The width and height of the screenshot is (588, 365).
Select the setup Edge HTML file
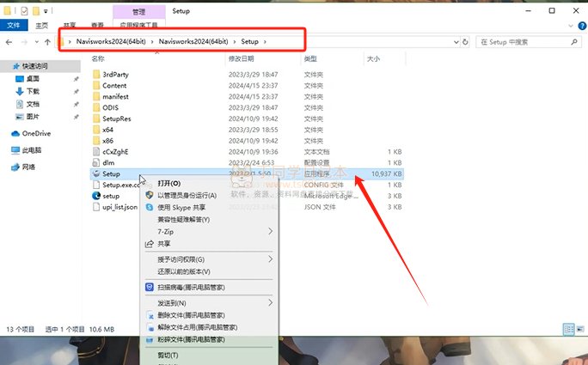[111, 196]
